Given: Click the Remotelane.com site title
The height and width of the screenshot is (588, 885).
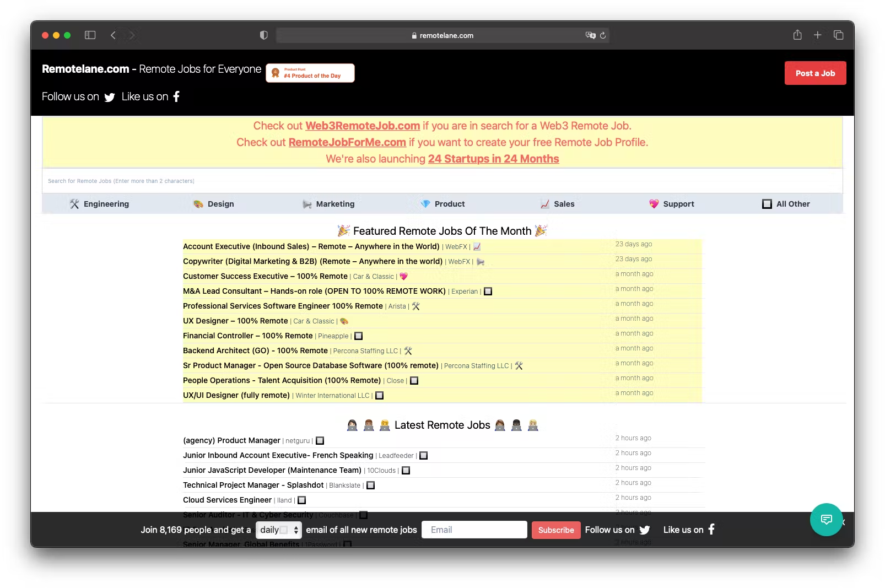Looking at the screenshot, I should tap(85, 69).
